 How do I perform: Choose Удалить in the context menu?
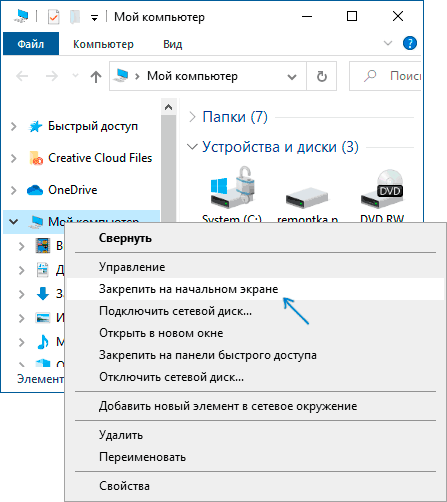(x=255, y=435)
